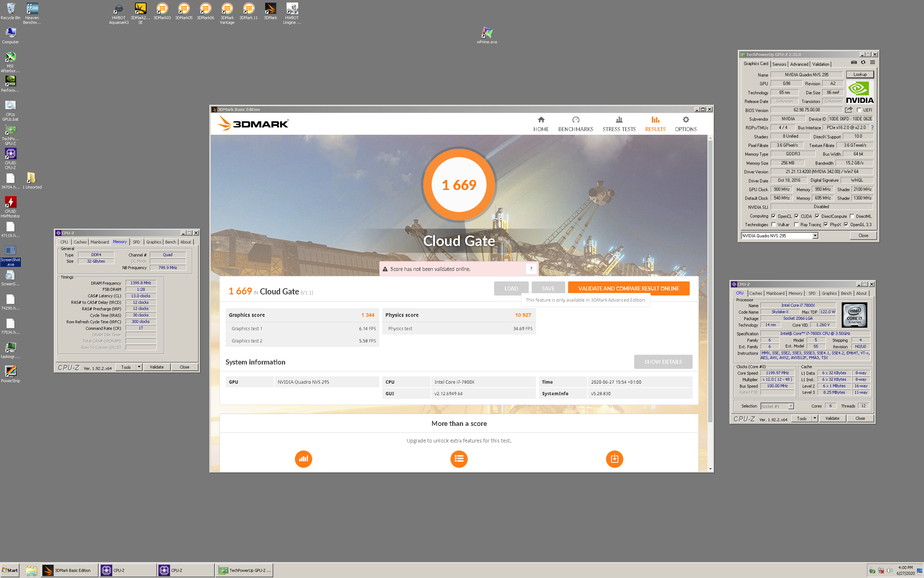Toggle the Ray Tracing checkbox in GPU-Z
The height and width of the screenshot is (578, 924).
(x=796, y=224)
